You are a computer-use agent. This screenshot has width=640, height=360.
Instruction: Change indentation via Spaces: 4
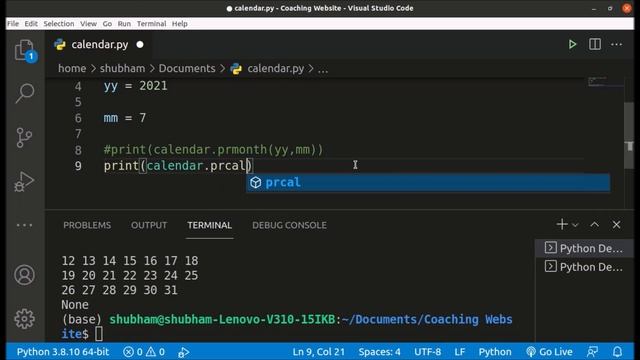pyautogui.click(x=379, y=352)
